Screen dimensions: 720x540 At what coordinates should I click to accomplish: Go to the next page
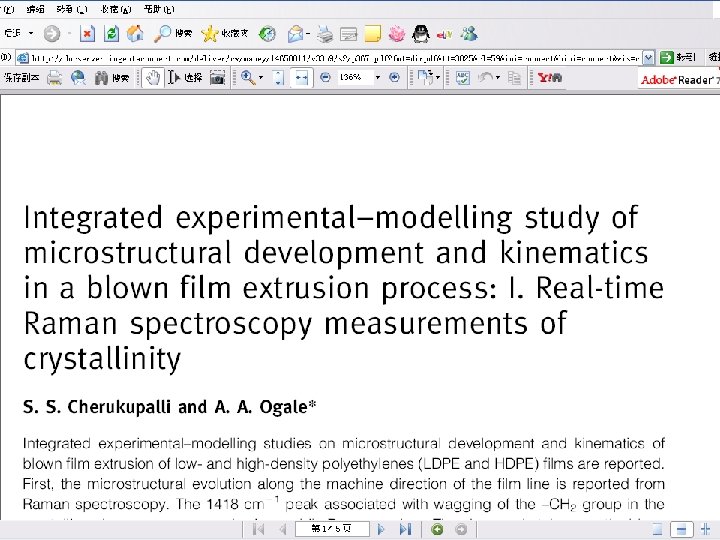381,529
